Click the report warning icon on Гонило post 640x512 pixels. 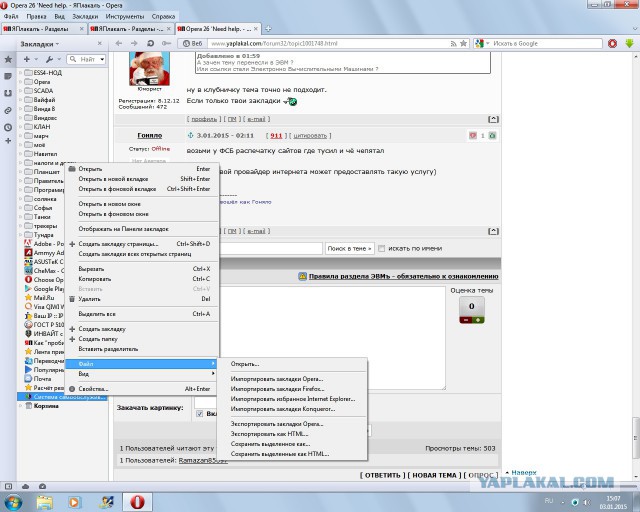pyautogui.click(x=473, y=136)
